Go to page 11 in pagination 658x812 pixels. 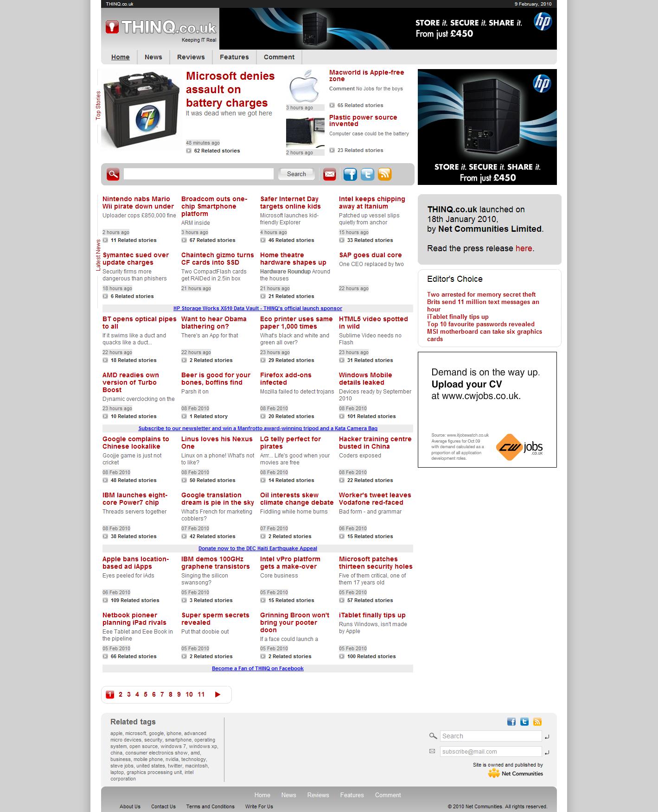[x=201, y=694]
